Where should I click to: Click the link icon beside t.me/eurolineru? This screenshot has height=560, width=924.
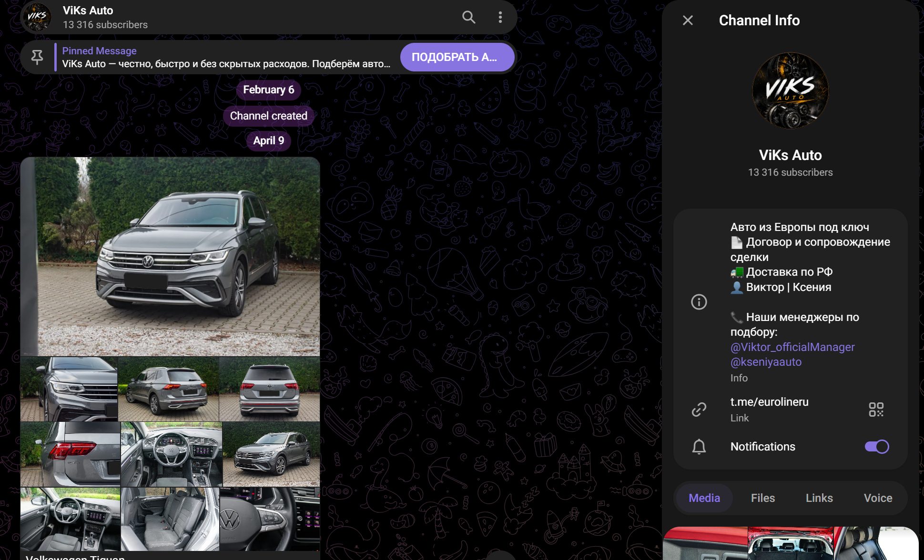(699, 410)
